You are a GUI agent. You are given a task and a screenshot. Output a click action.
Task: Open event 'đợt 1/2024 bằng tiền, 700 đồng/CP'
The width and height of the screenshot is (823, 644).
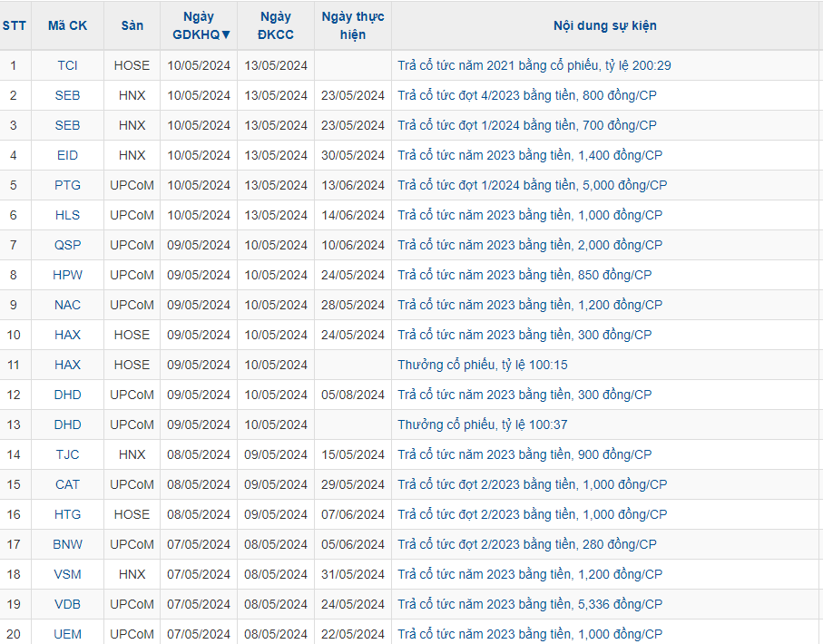[527, 125]
